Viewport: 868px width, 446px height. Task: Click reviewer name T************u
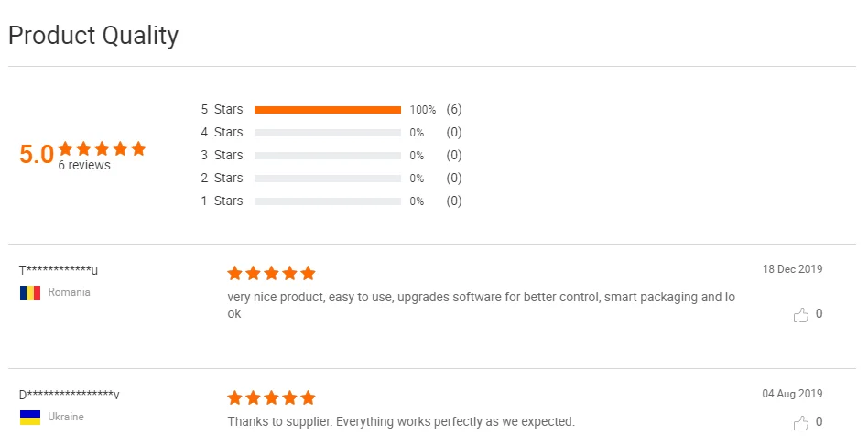coord(59,270)
